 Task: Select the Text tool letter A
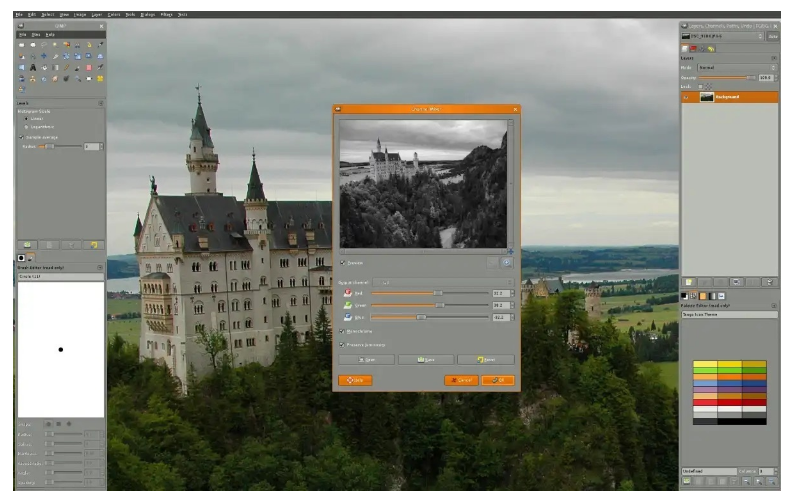point(33,68)
